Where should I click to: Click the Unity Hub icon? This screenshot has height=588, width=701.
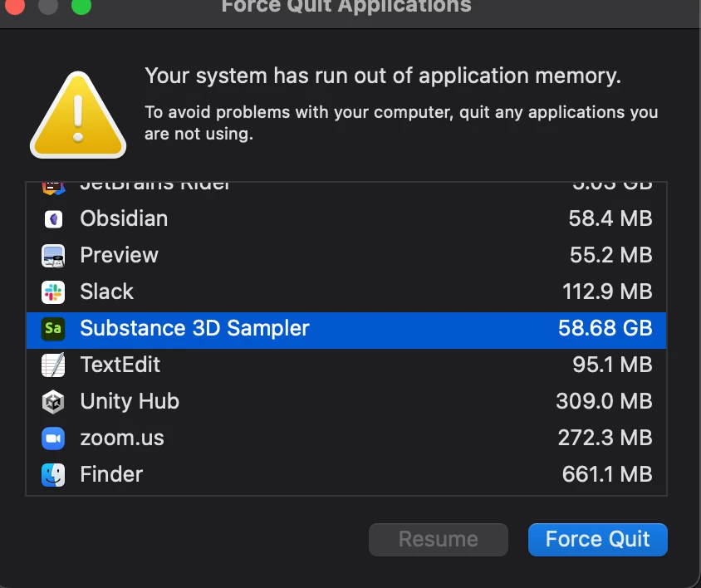tap(53, 402)
